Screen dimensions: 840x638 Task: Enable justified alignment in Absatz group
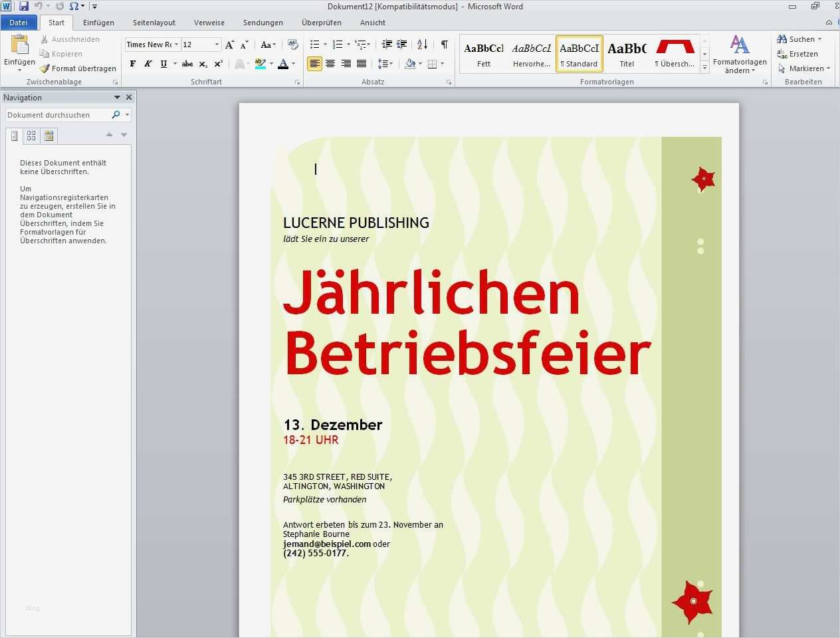pyautogui.click(x=362, y=64)
